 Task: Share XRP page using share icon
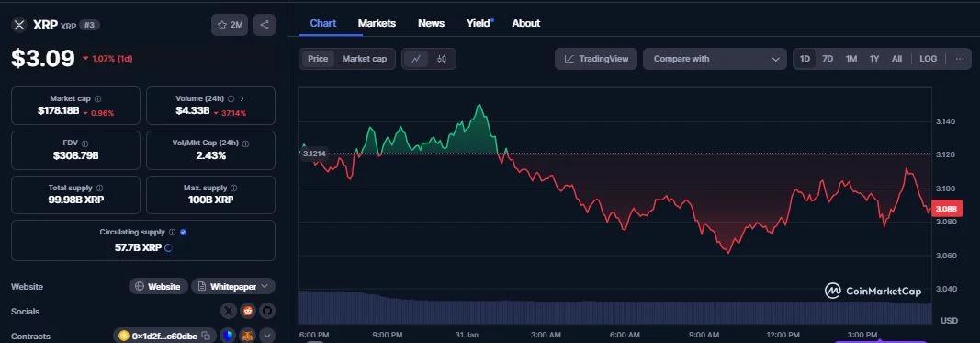[265, 25]
